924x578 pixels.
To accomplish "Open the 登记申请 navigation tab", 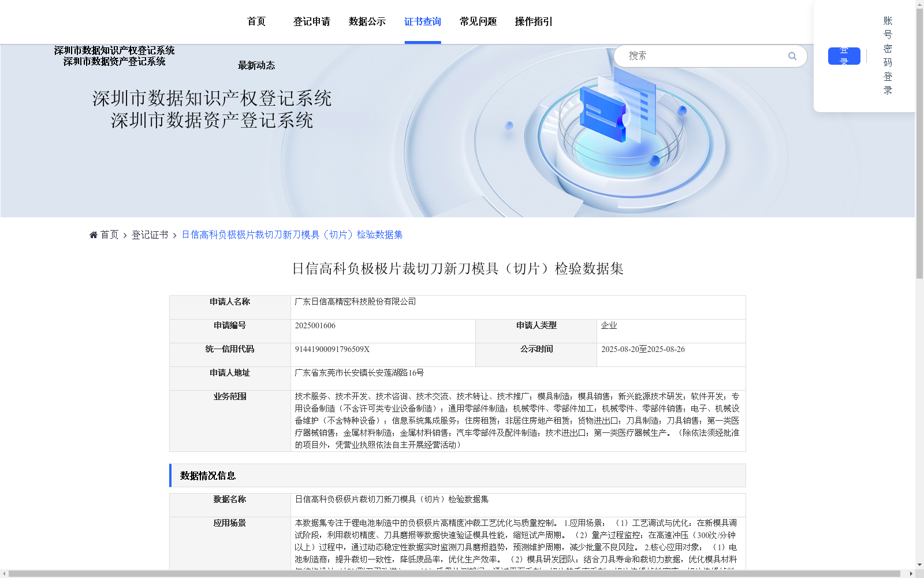I will click(312, 21).
